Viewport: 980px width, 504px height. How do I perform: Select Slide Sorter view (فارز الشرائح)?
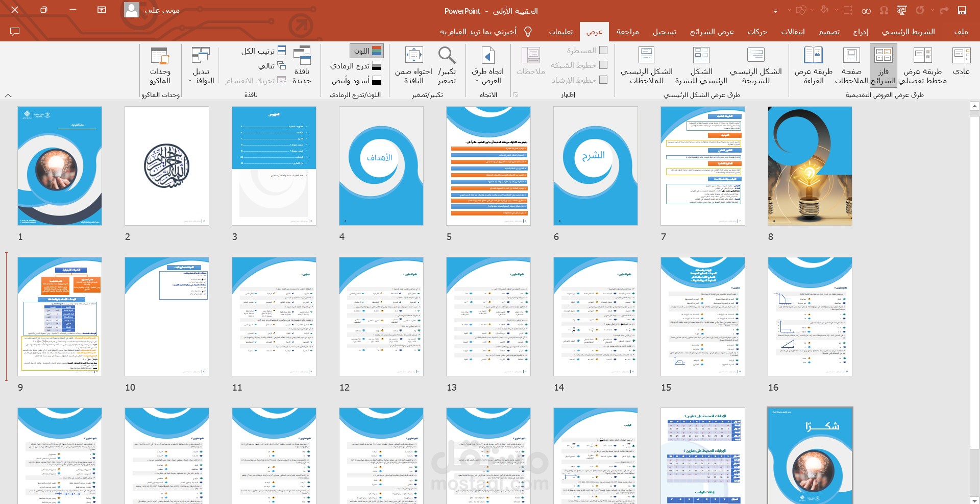(x=883, y=66)
